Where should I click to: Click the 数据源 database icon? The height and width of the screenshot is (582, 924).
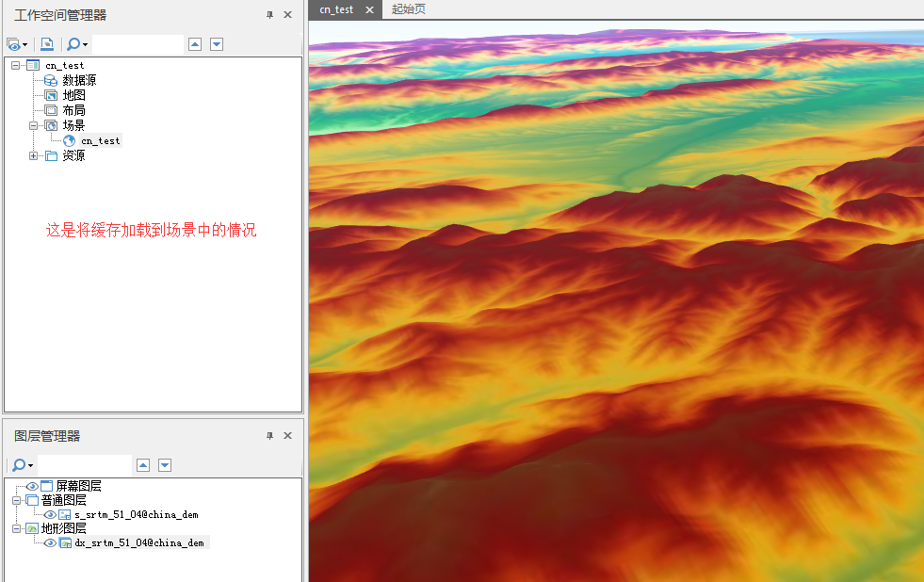(x=51, y=80)
